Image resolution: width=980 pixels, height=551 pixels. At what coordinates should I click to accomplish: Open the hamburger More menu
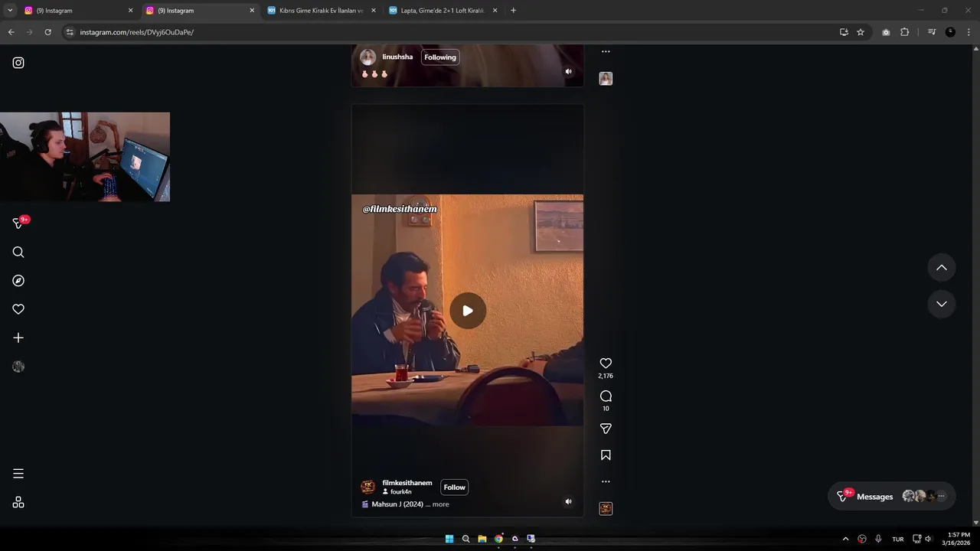[x=18, y=474]
